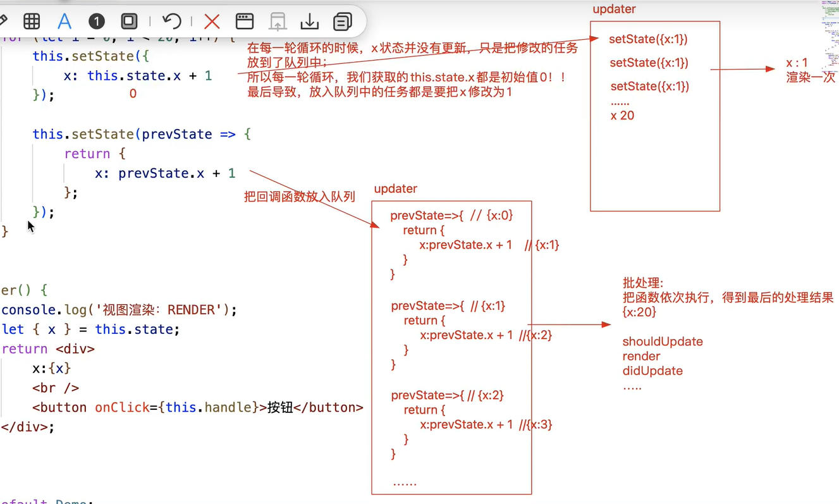Image resolution: width=839 pixels, height=504 pixels.
Task: Select the text annotation tool (A)
Action: point(64,22)
